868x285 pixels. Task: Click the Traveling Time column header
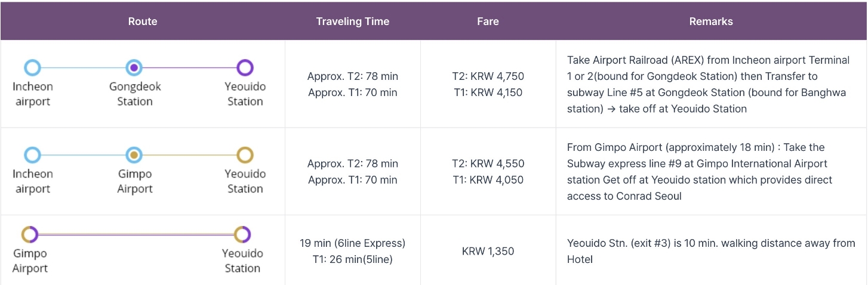[352, 21]
